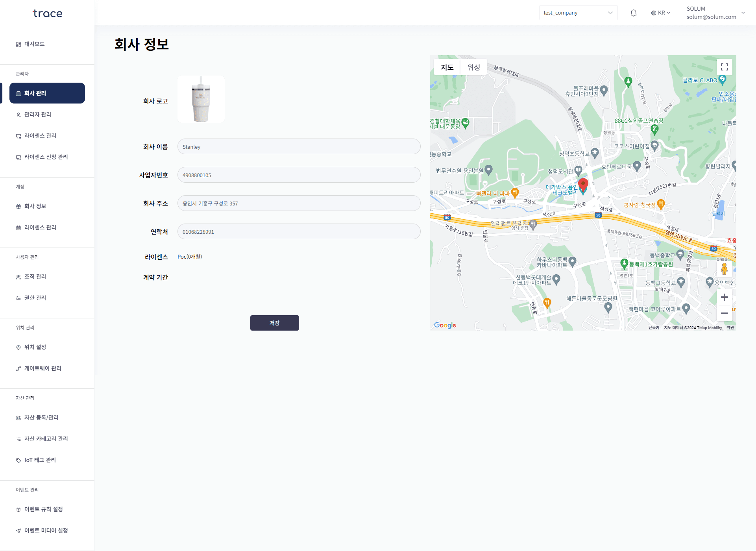Toggle map fullscreen view button
The width and height of the screenshot is (756, 551).
(724, 67)
